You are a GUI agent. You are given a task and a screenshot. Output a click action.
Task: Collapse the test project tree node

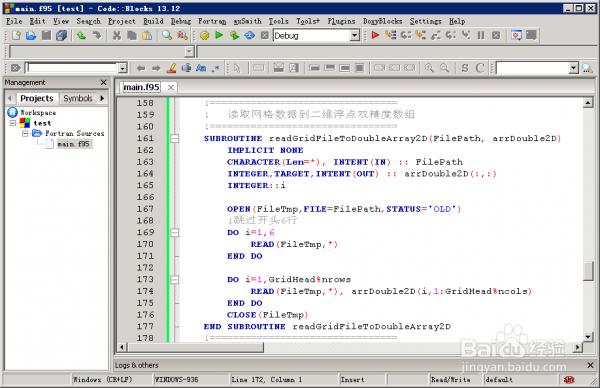[13, 123]
